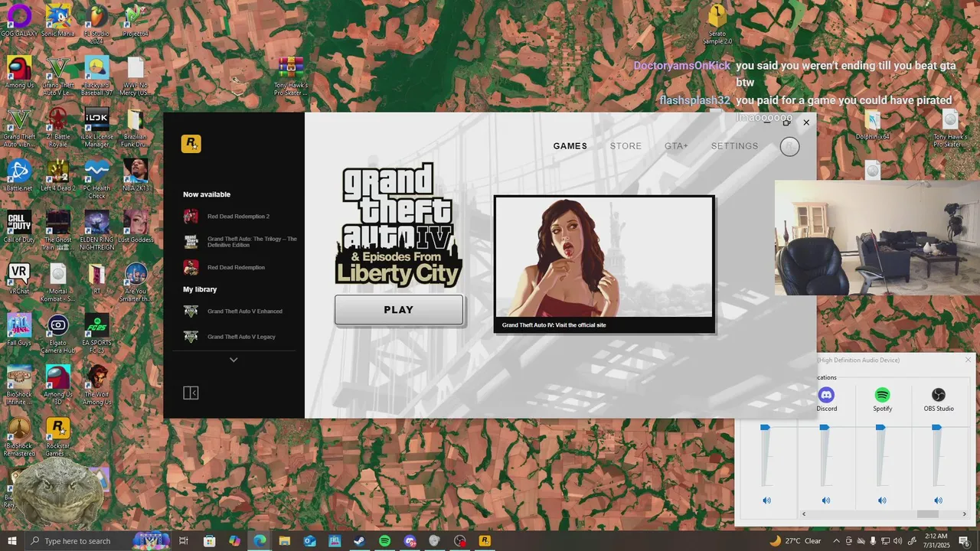Open BioShock Infinite desktop icon
Viewport: 980px width, 551px height.
(19, 385)
